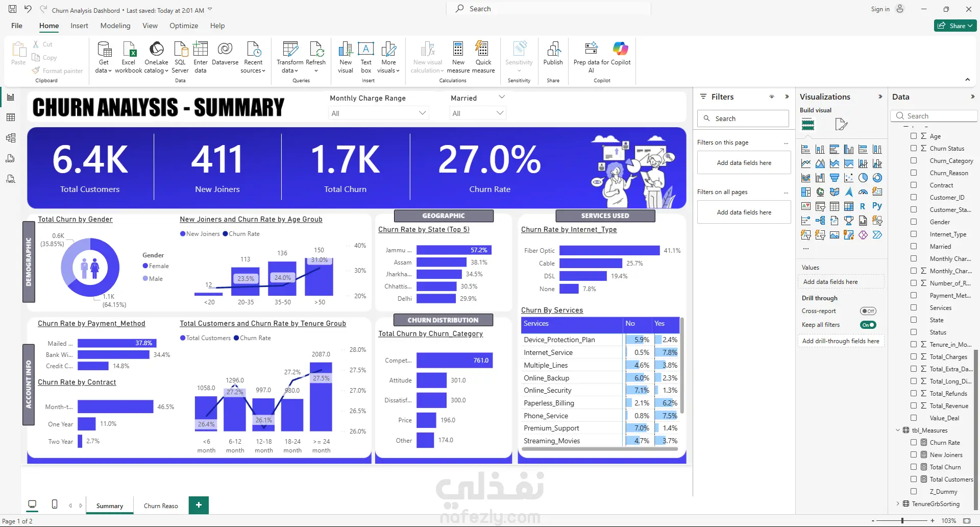Viewport: 980px width, 527px height.
Task: Click the Enter data icon
Action: coord(201,49)
